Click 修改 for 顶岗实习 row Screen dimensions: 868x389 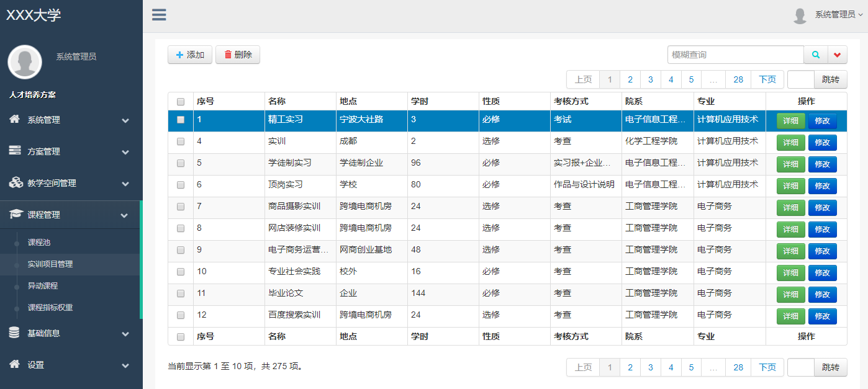pyautogui.click(x=822, y=186)
